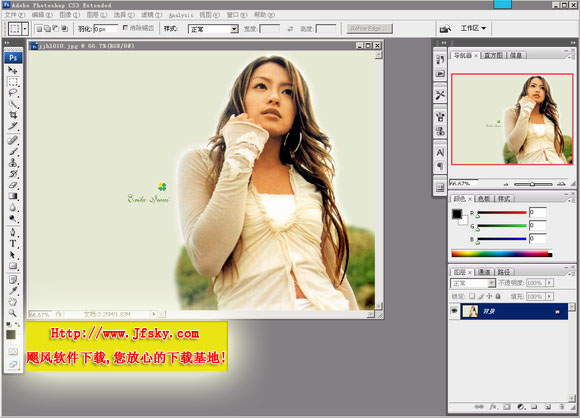The image size is (580, 418).
Task: Select the Eraser tool
Action: tap(13, 185)
